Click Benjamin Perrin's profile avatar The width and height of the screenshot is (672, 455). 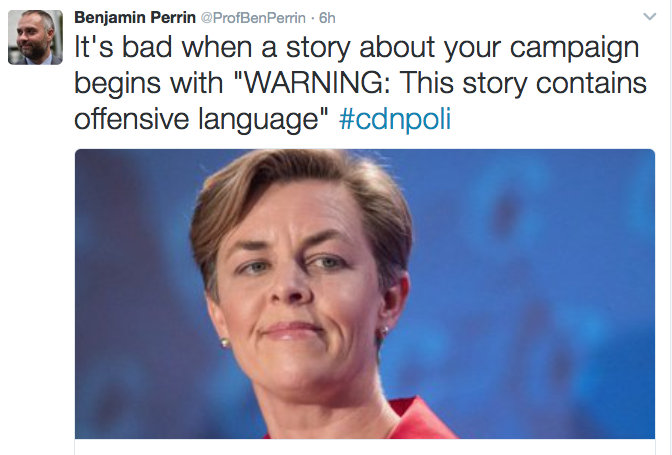(x=35, y=37)
